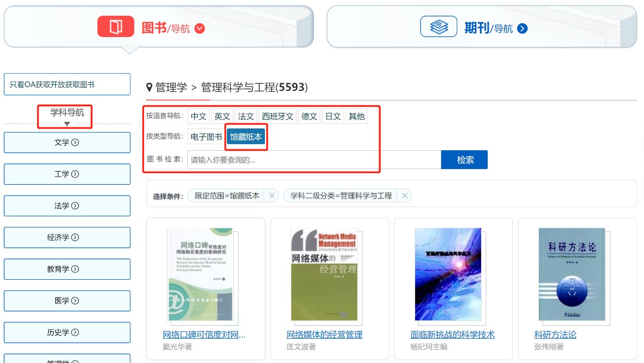This screenshot has height=363, width=644.
Task: Click the arrow icon beside 经济学
Action: 75,238
